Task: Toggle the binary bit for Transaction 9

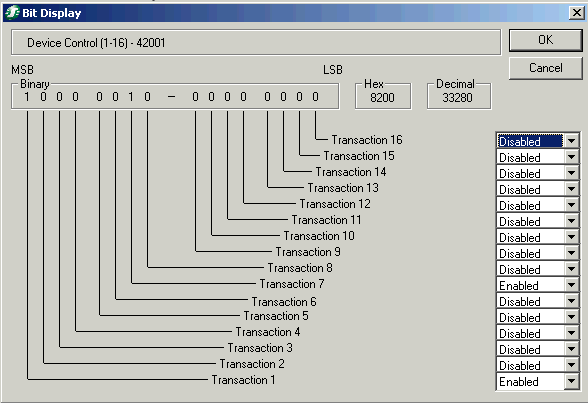Action: tap(195, 97)
